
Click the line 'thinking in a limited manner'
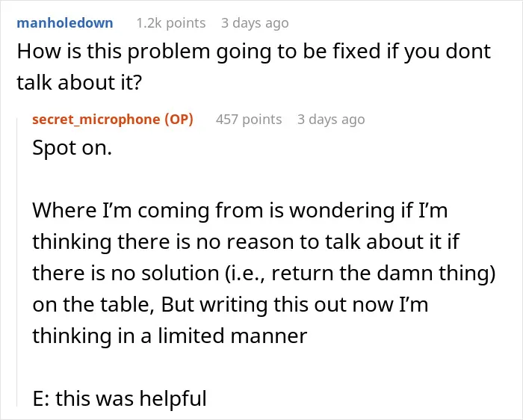[170, 336]
